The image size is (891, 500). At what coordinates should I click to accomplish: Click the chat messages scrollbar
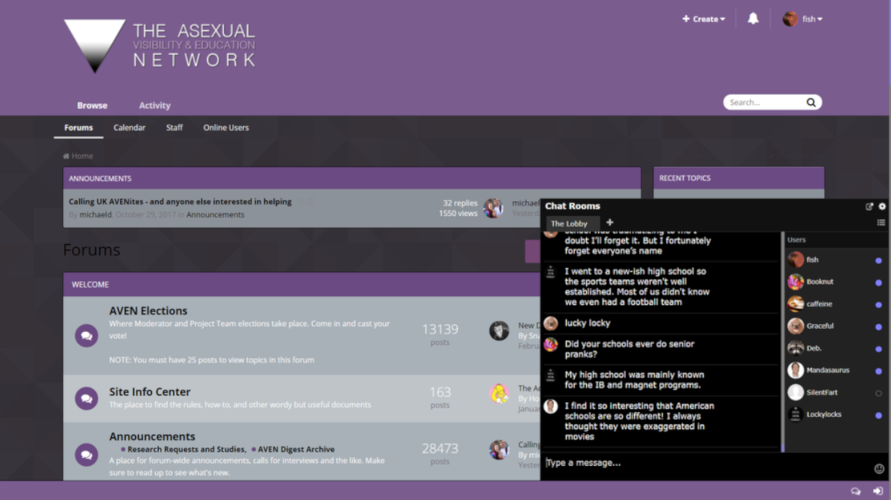pyautogui.click(x=782, y=341)
